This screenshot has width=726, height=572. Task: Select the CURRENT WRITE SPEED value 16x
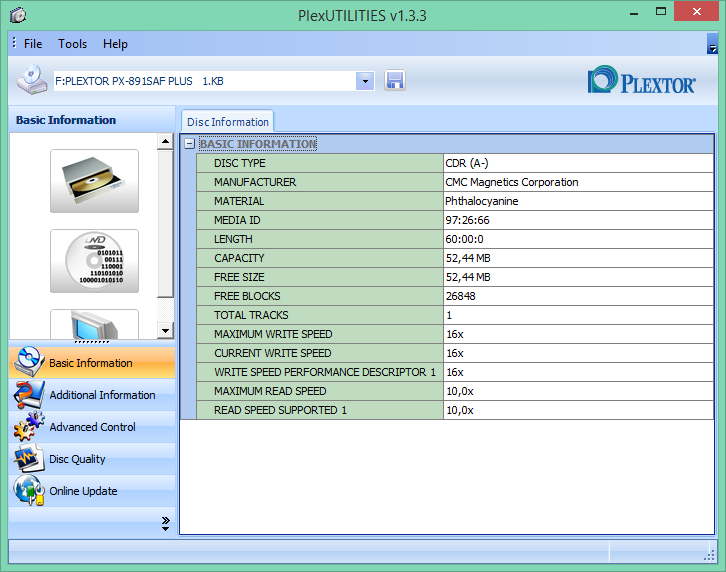(578, 353)
